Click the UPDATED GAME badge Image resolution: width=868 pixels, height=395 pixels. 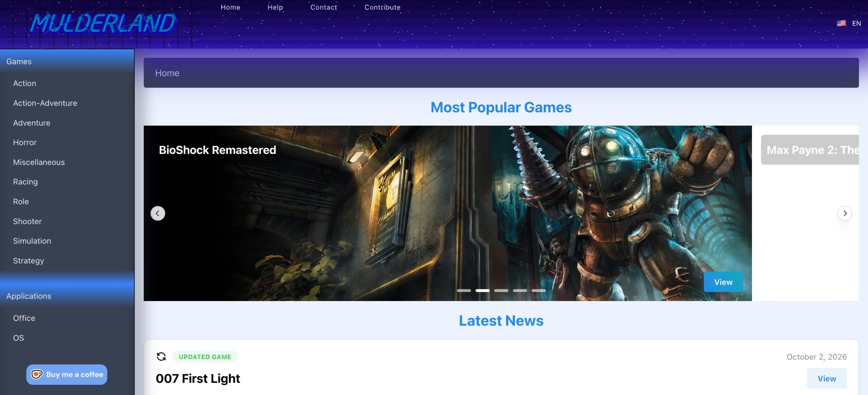(205, 357)
